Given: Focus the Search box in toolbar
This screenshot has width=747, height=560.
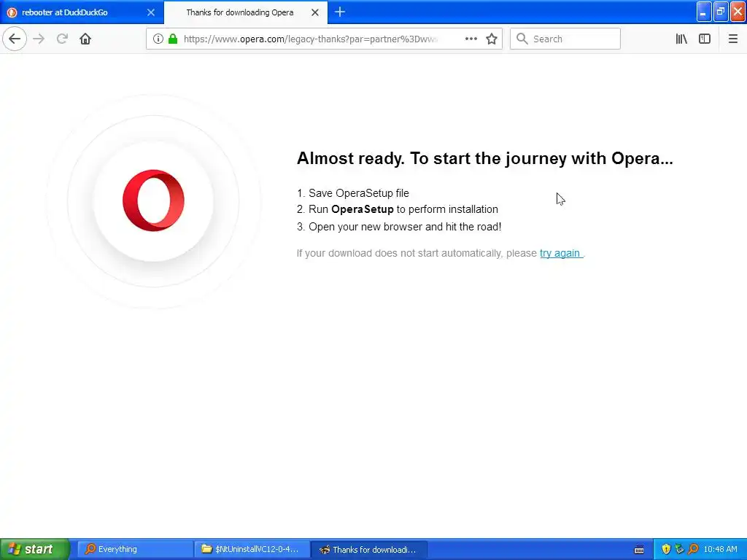Looking at the screenshot, I should pyautogui.click(x=565, y=39).
